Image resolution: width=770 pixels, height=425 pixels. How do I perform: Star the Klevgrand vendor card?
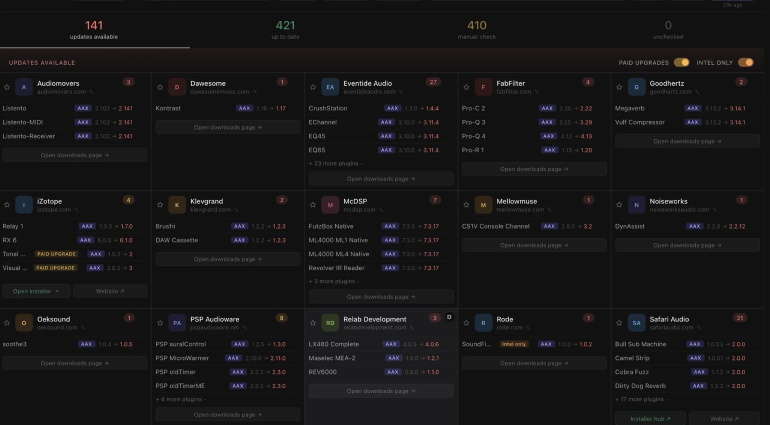pos(160,205)
